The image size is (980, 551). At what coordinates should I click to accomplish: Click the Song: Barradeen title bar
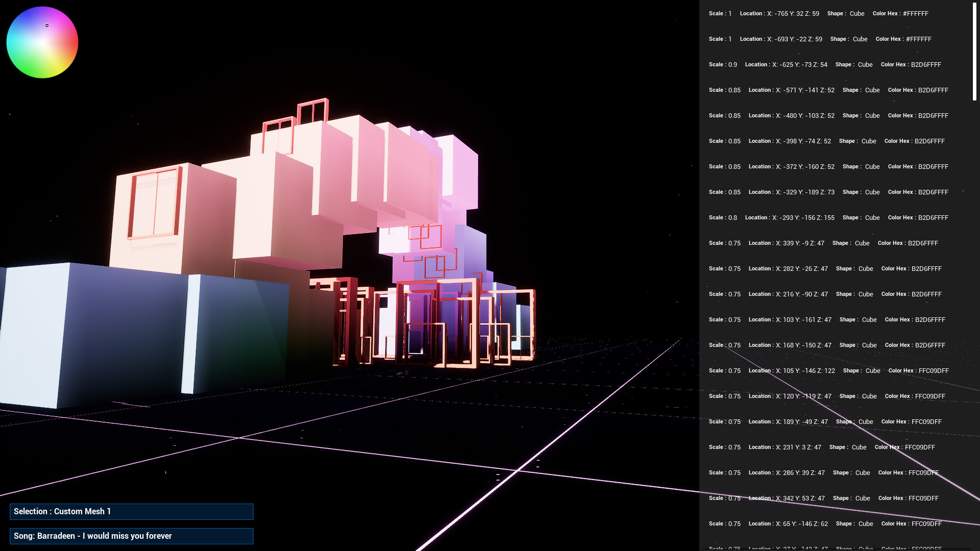click(x=132, y=536)
